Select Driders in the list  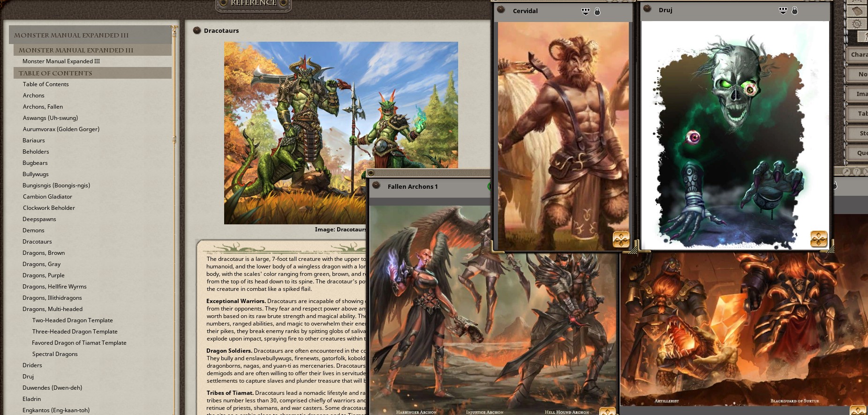[x=32, y=365]
